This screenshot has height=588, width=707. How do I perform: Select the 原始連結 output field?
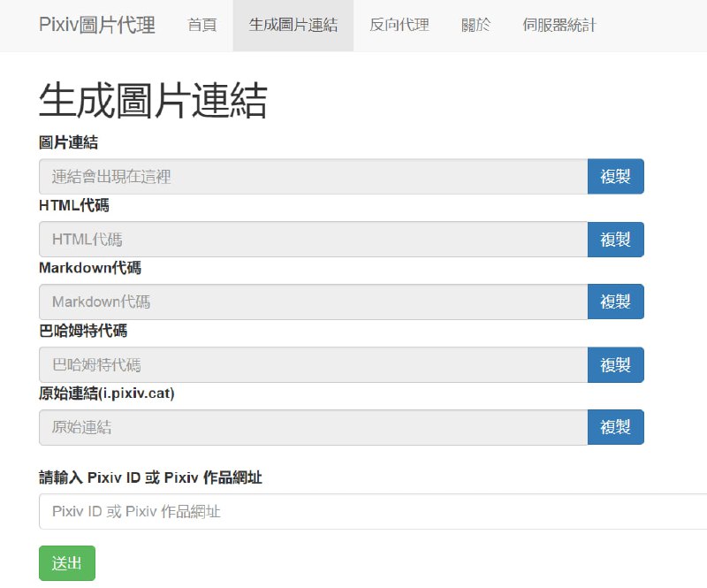(x=313, y=427)
